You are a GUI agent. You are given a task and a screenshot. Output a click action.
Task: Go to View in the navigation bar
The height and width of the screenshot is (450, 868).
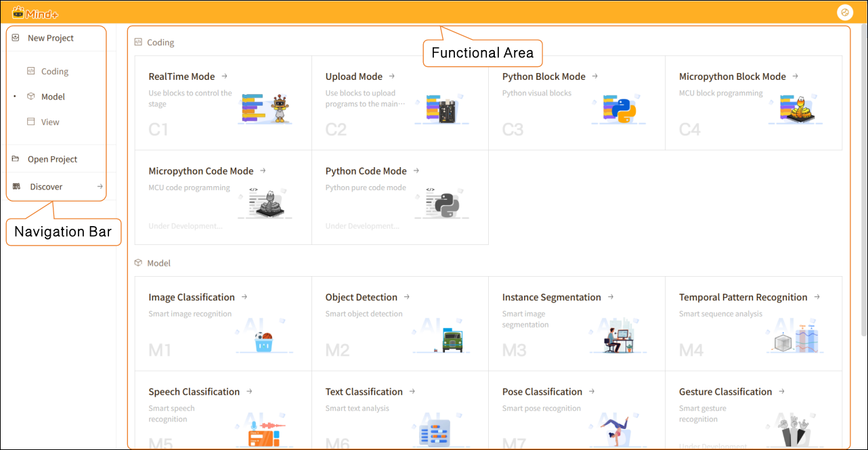coord(50,122)
